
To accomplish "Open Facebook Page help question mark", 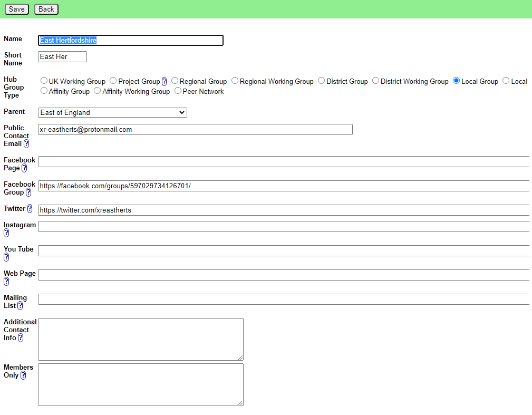I will 24,168.
